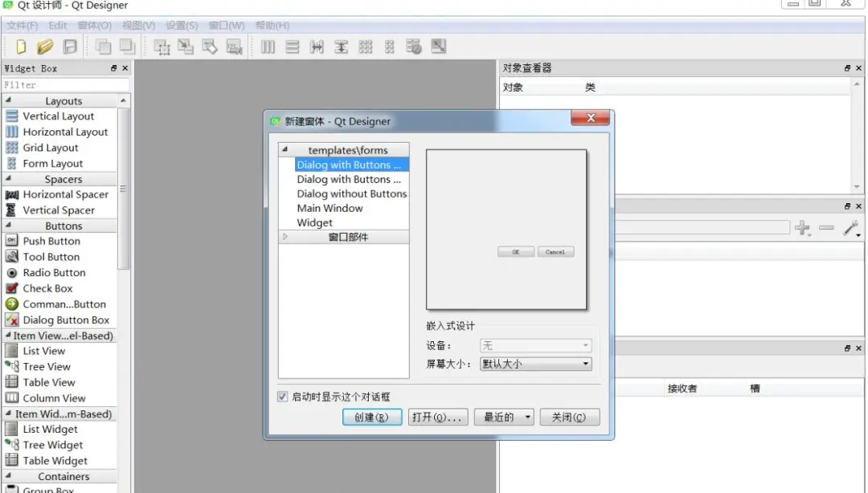Click the Adjust Size toolbar icon
This screenshot has width=868, height=493.
[x=439, y=47]
